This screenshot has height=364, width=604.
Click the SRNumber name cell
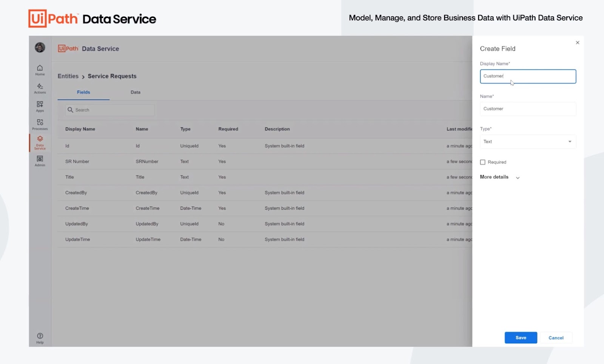click(147, 161)
